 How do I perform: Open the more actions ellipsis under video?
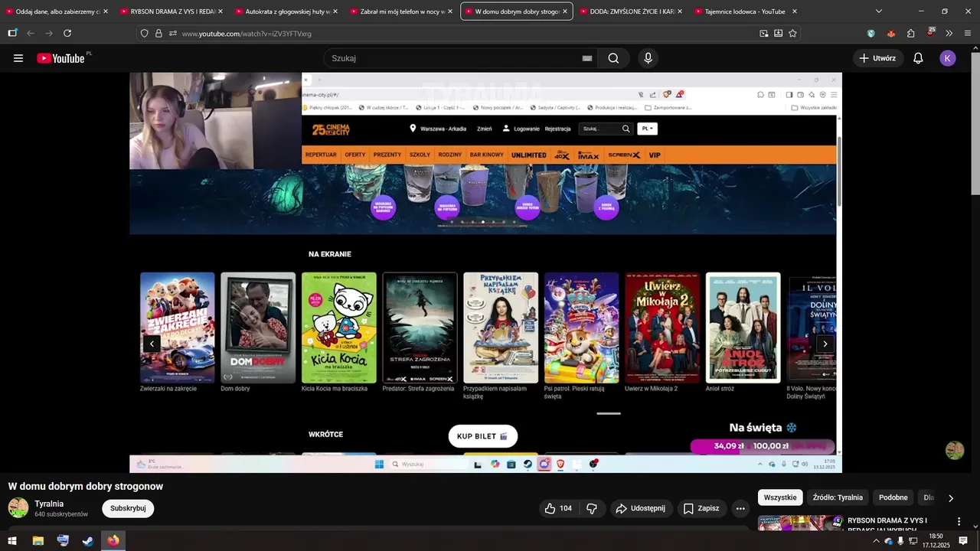tap(740, 508)
